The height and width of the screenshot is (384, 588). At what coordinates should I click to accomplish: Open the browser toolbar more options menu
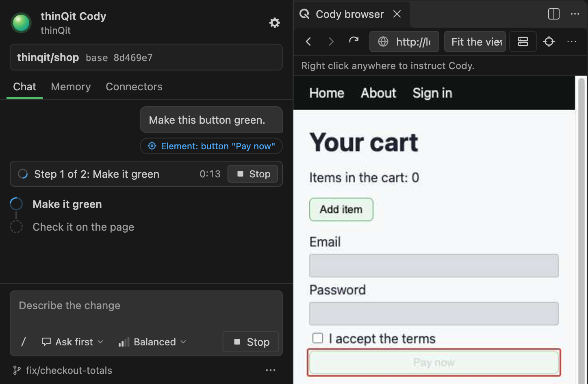coord(572,41)
